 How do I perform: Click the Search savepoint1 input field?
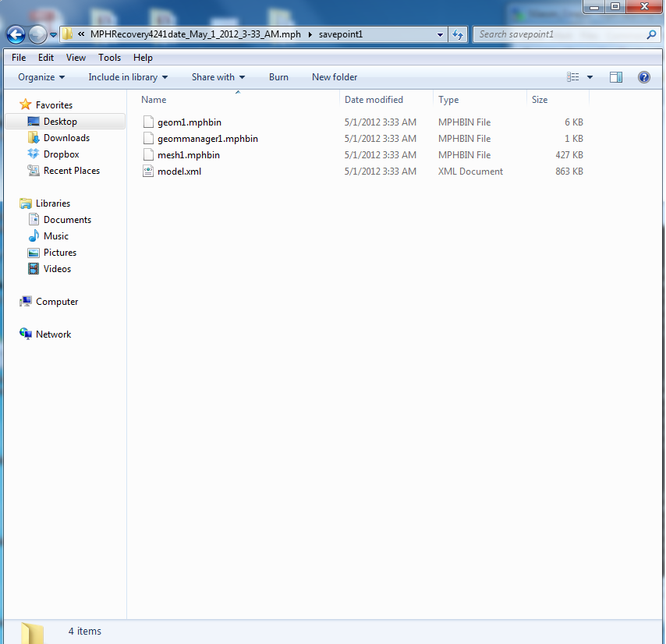tap(558, 34)
